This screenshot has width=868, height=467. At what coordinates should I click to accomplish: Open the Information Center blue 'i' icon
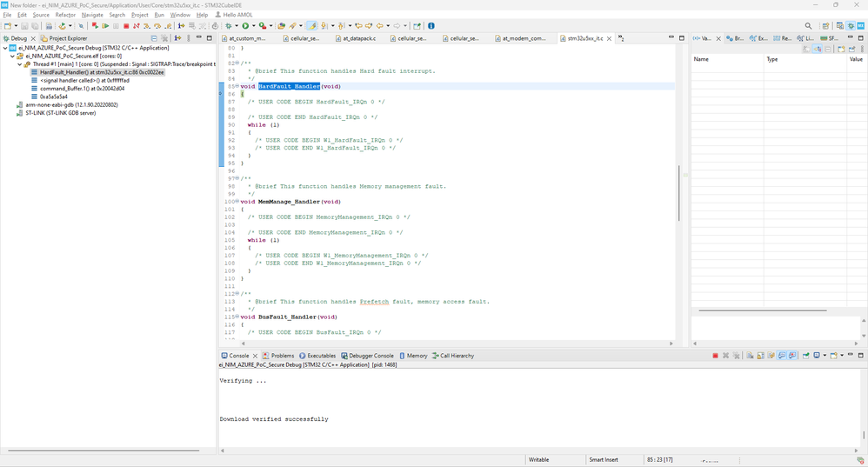tap(431, 25)
